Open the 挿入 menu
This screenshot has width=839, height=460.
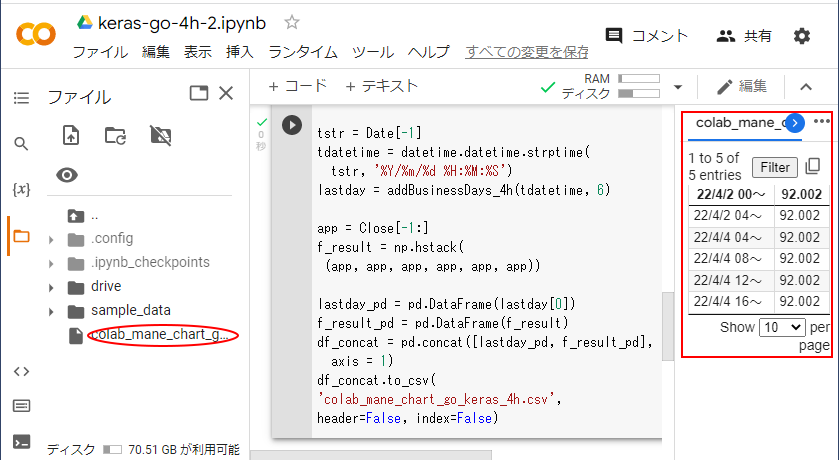point(240,52)
